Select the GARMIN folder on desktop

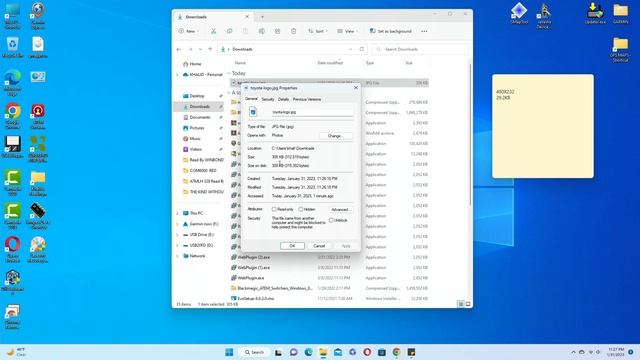tap(620, 13)
